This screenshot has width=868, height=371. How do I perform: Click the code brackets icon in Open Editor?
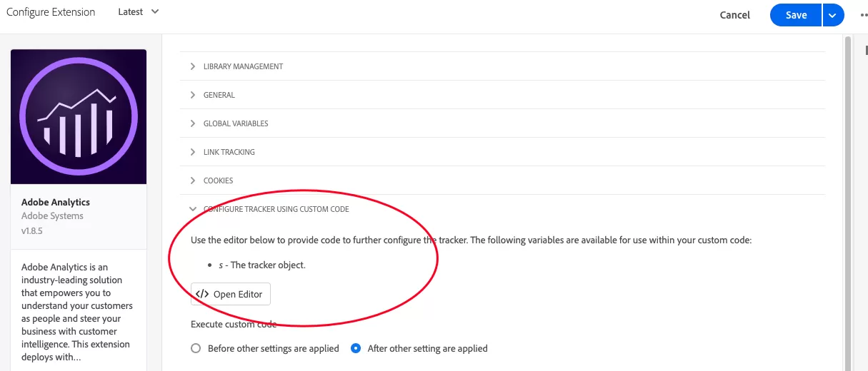pos(202,294)
